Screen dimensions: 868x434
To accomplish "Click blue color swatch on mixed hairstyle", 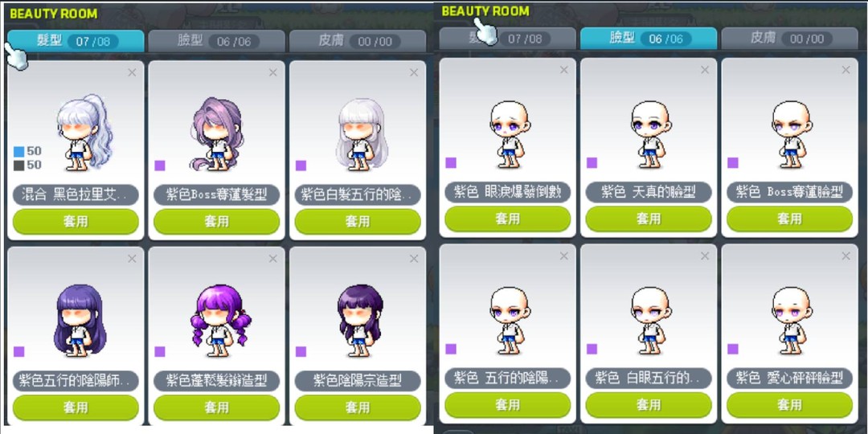I will tap(18, 152).
